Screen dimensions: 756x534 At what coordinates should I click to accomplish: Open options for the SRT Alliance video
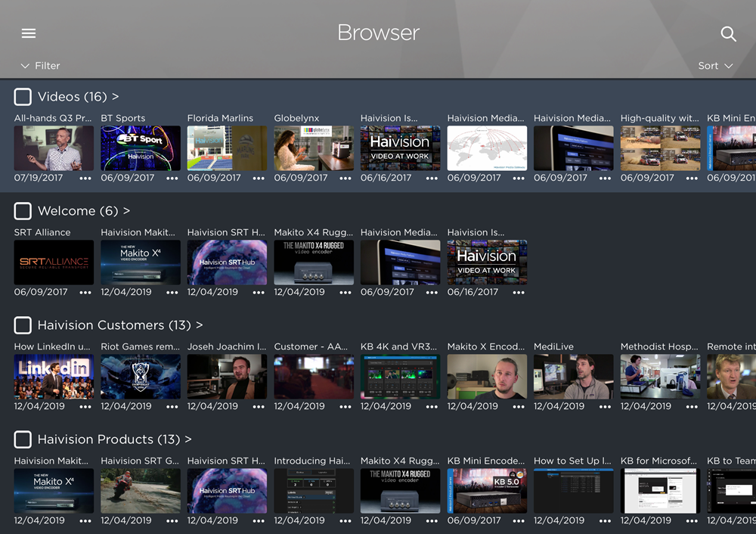(85, 293)
